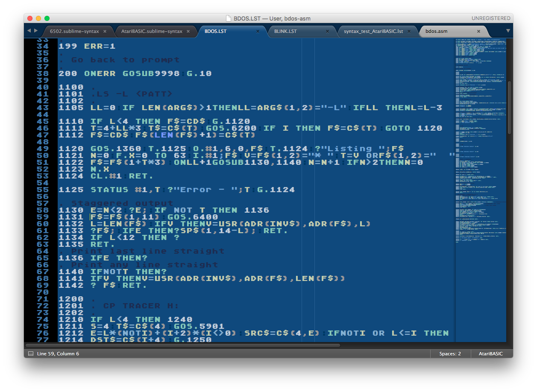This screenshot has width=537, height=392.
Task: Close the AtariBASIC.sublime-syntax tab
Action: 188,31
